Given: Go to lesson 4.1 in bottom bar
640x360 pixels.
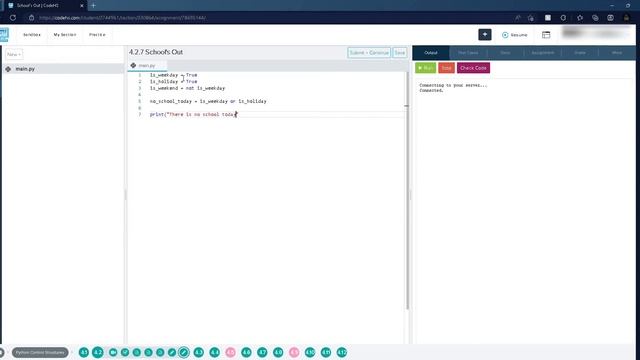Looking at the screenshot, I should click(x=84, y=352).
